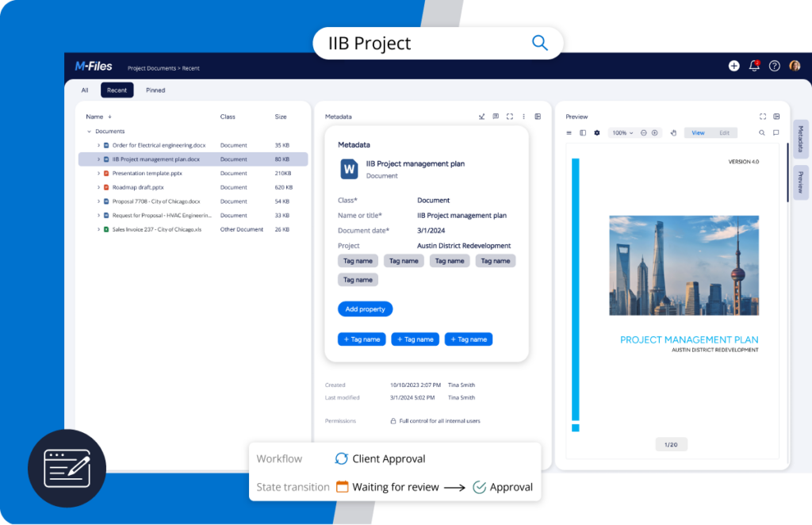Expand the Roadmap draft.pptx row
Image resolution: width=812 pixels, height=525 pixels.
tap(98, 187)
